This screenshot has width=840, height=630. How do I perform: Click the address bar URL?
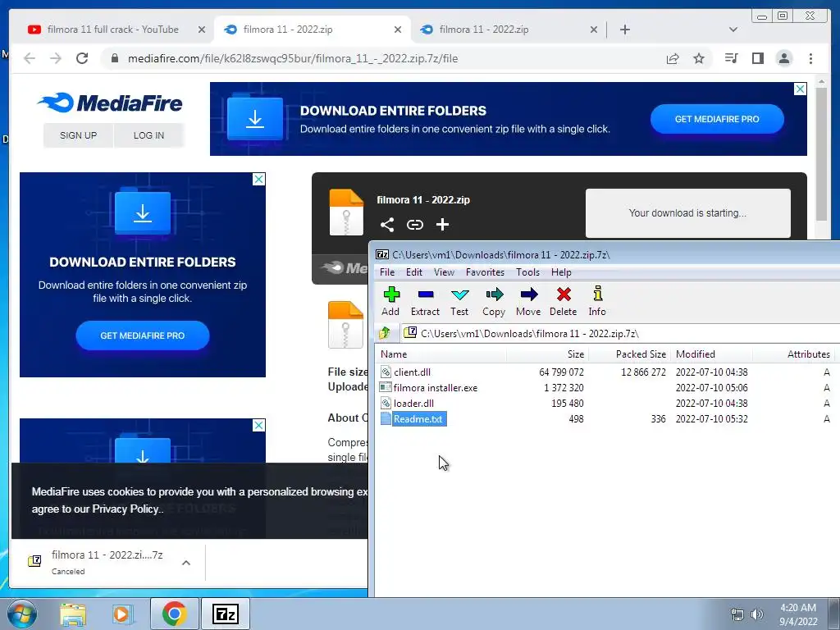(293, 58)
